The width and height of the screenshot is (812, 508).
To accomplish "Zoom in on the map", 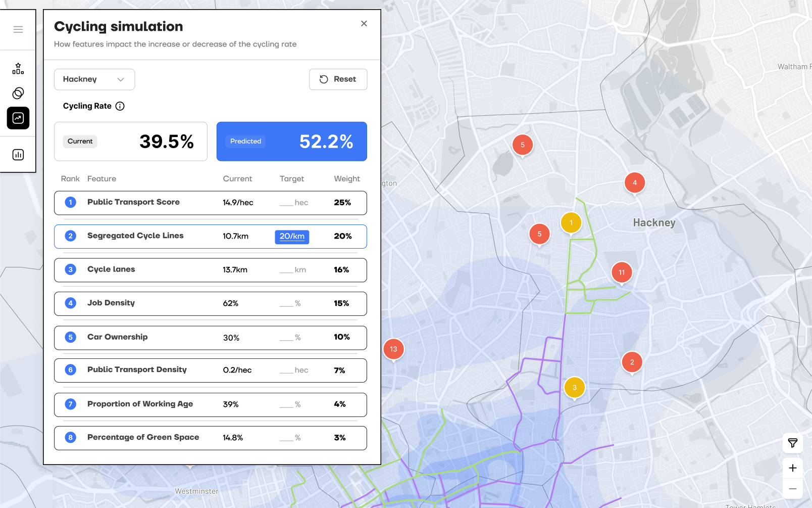I will coord(792,468).
